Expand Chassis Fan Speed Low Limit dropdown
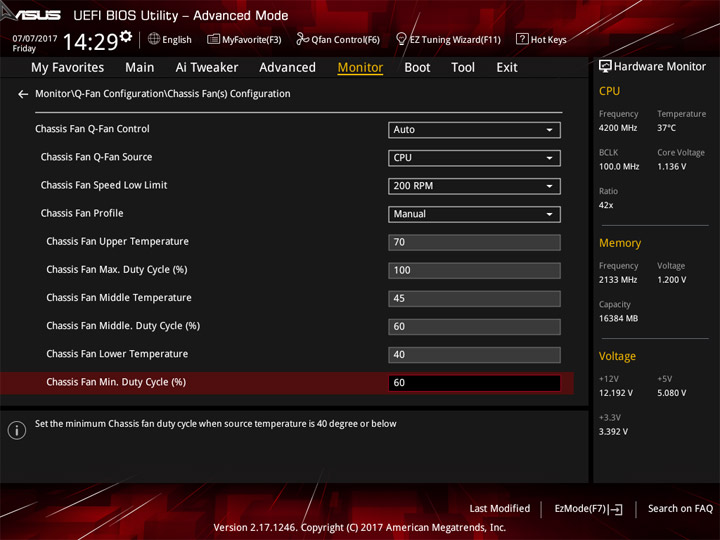 474,186
